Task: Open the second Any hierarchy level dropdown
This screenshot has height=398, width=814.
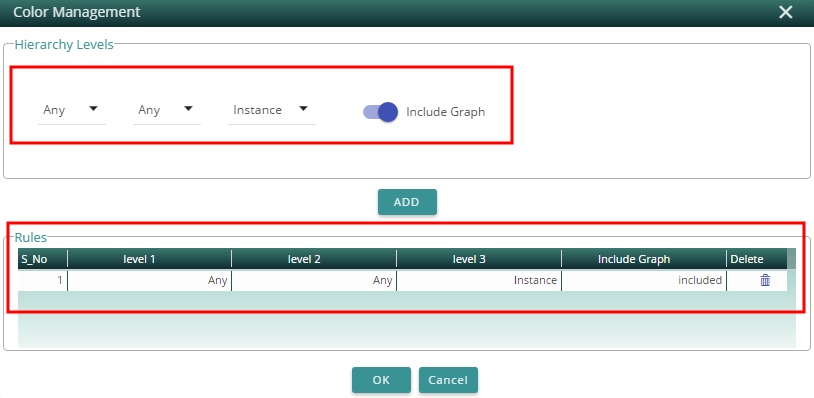Action: (167, 110)
